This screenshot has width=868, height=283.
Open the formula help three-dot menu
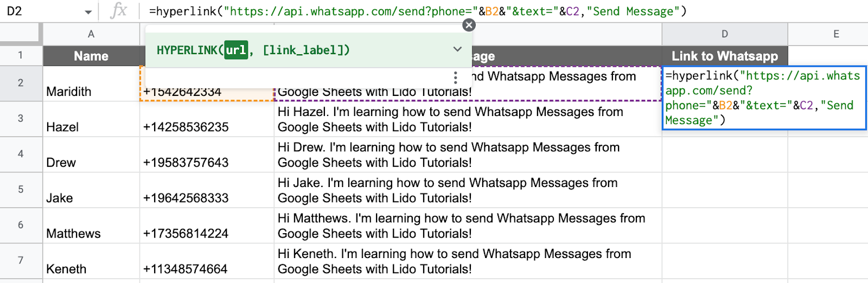coord(455,77)
